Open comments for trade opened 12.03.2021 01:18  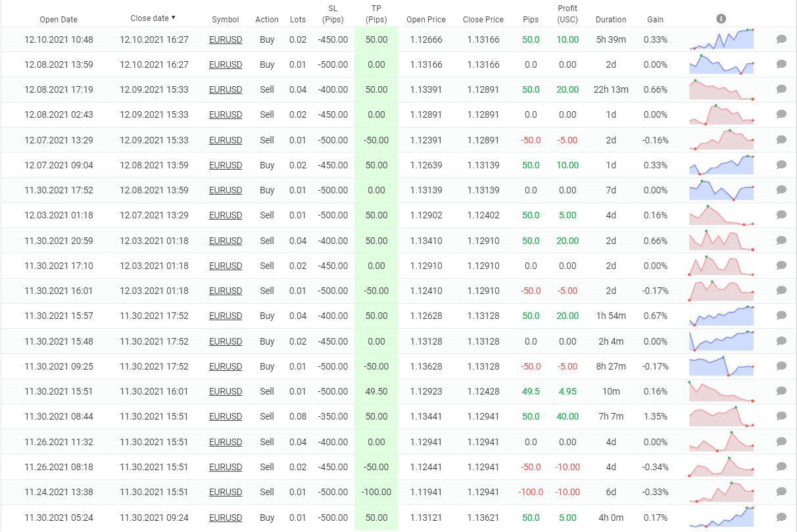781,215
